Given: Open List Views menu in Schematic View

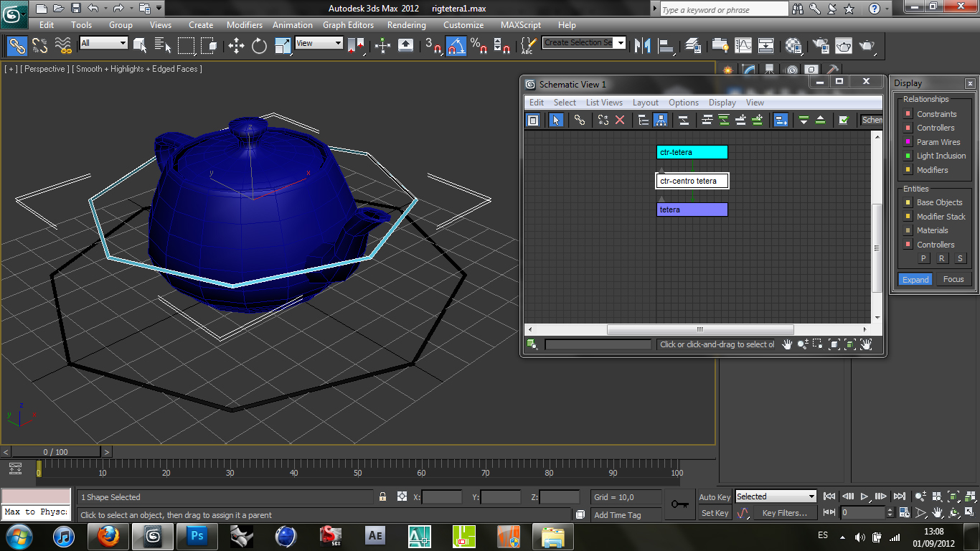Looking at the screenshot, I should pos(604,103).
